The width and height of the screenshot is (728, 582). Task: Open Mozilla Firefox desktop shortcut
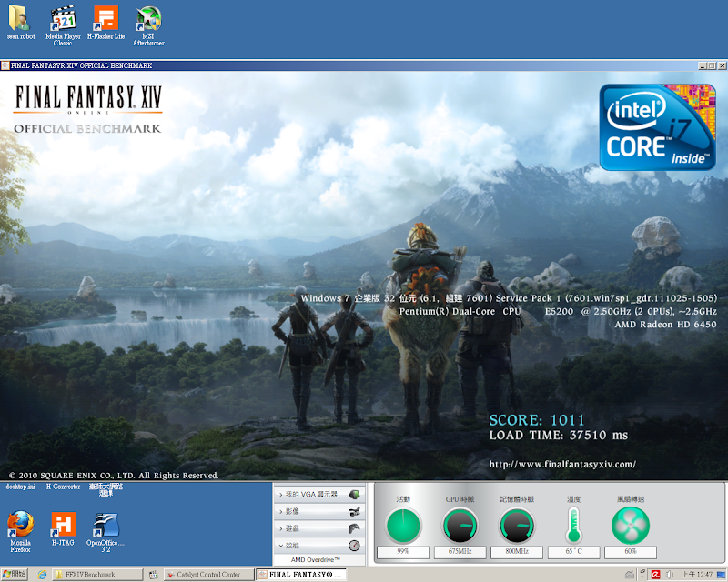pos(20,531)
